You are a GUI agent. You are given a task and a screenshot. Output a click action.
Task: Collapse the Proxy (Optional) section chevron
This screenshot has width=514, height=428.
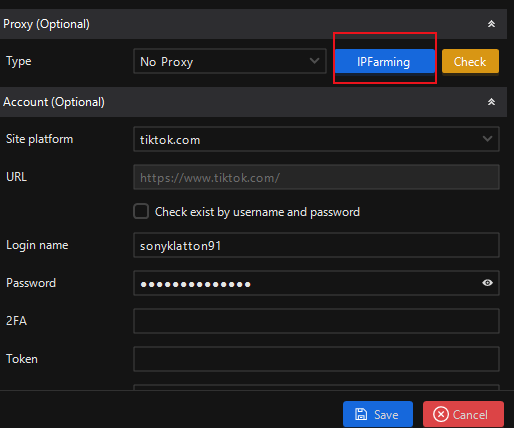[x=491, y=24]
